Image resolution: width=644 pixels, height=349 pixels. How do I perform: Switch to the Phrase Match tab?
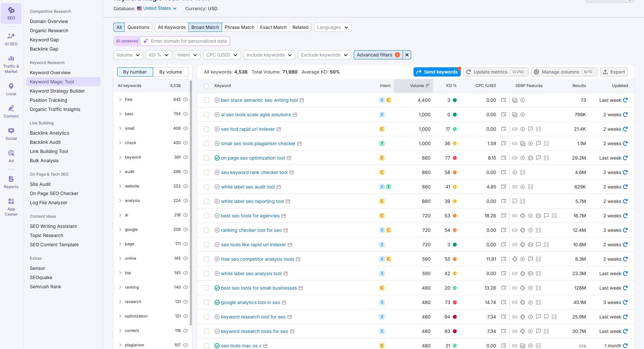click(239, 27)
